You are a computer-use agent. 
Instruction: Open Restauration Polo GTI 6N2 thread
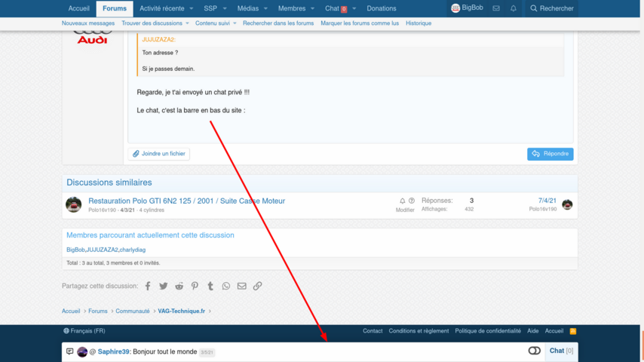(x=186, y=201)
